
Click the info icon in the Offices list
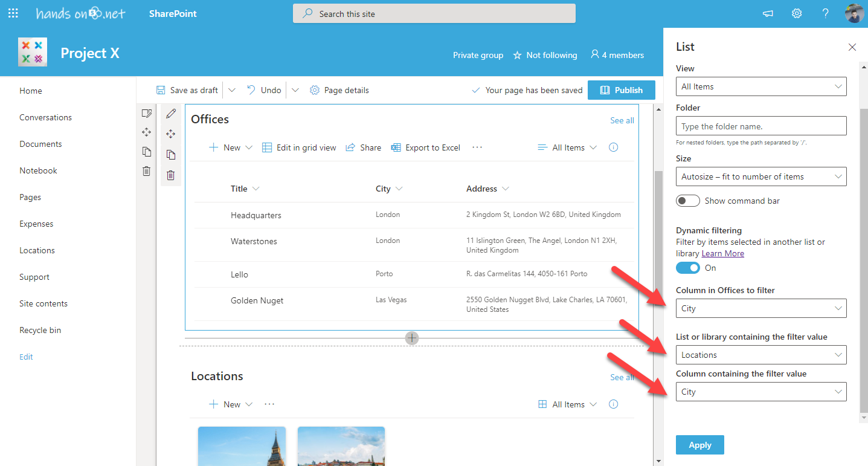click(613, 147)
